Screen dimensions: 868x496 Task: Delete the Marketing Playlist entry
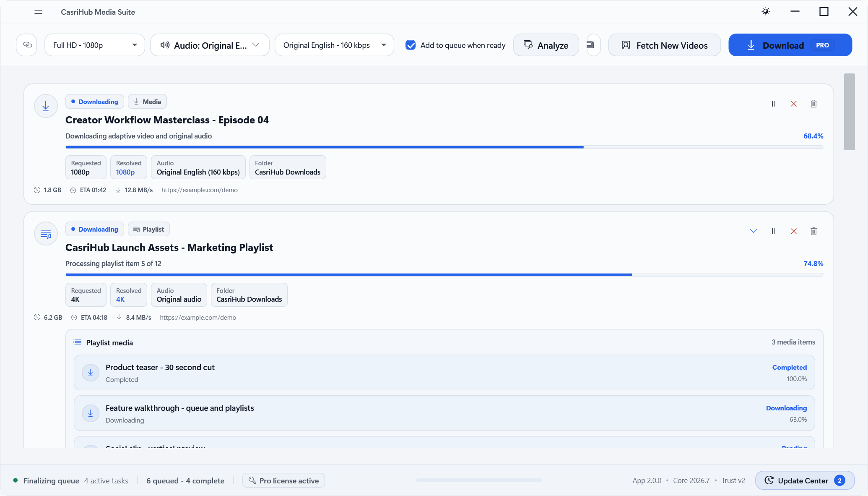pos(813,231)
